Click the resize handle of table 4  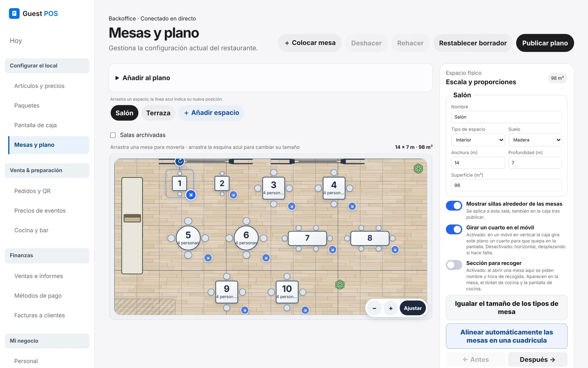pos(352,206)
